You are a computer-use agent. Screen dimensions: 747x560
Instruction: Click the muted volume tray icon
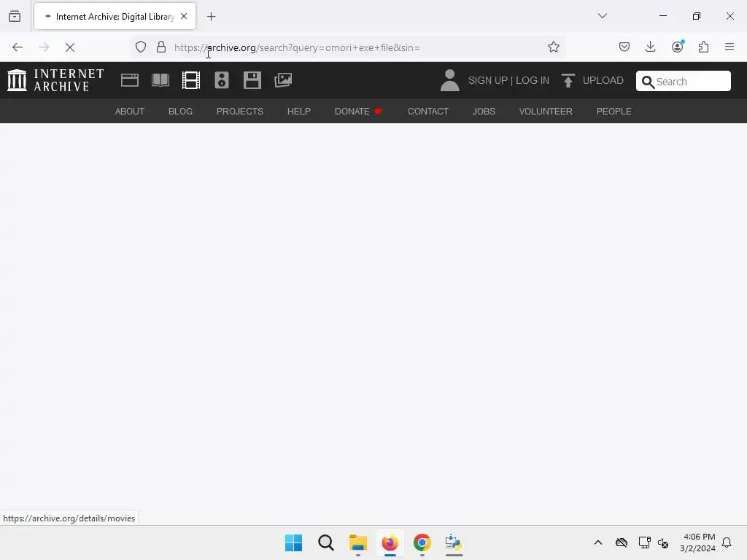pyautogui.click(x=662, y=542)
